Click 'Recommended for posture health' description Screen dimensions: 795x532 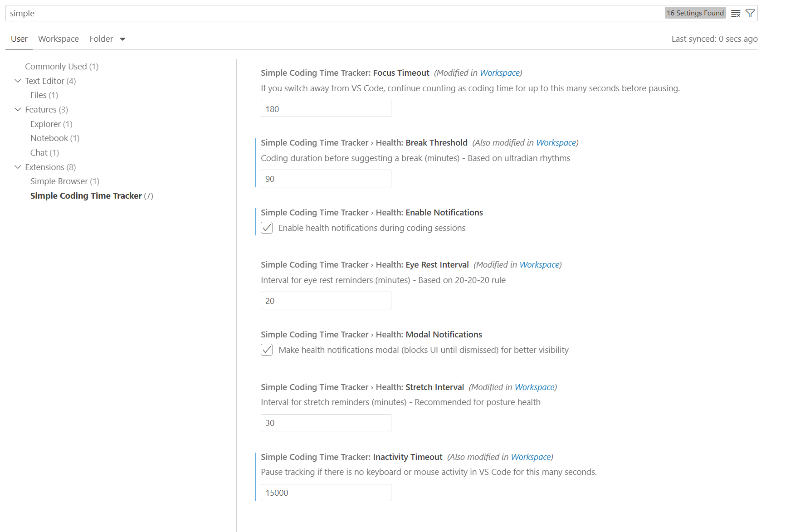478,402
